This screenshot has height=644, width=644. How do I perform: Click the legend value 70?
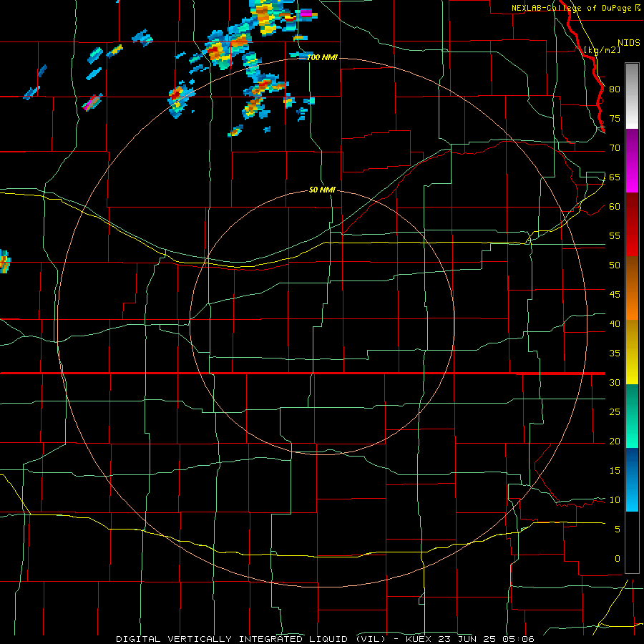click(x=615, y=148)
